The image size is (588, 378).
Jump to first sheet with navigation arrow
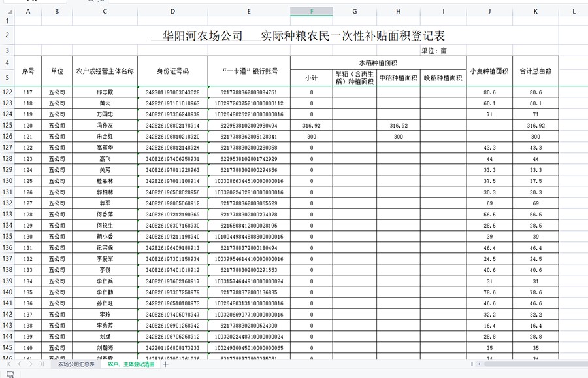click(8, 364)
